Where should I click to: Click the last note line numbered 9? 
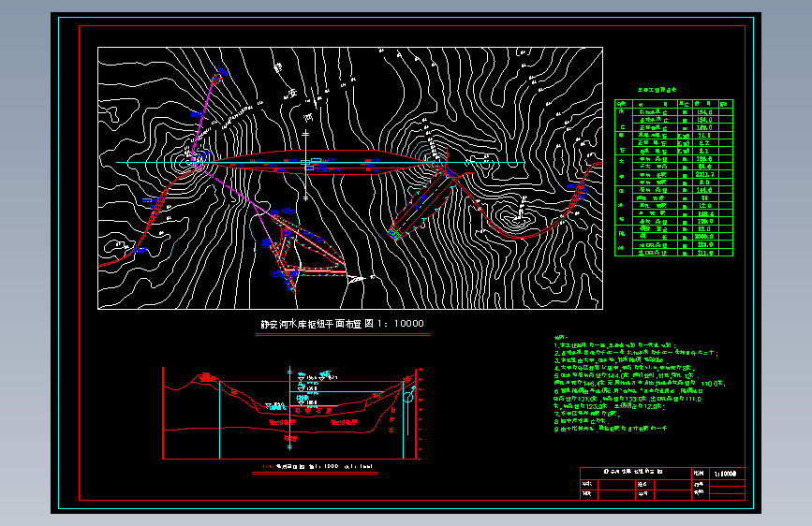611,429
